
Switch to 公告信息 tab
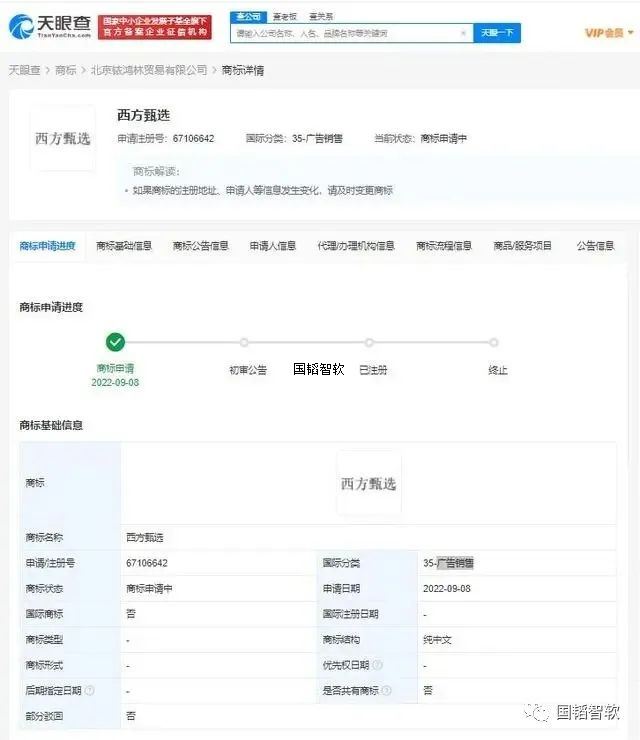596,246
